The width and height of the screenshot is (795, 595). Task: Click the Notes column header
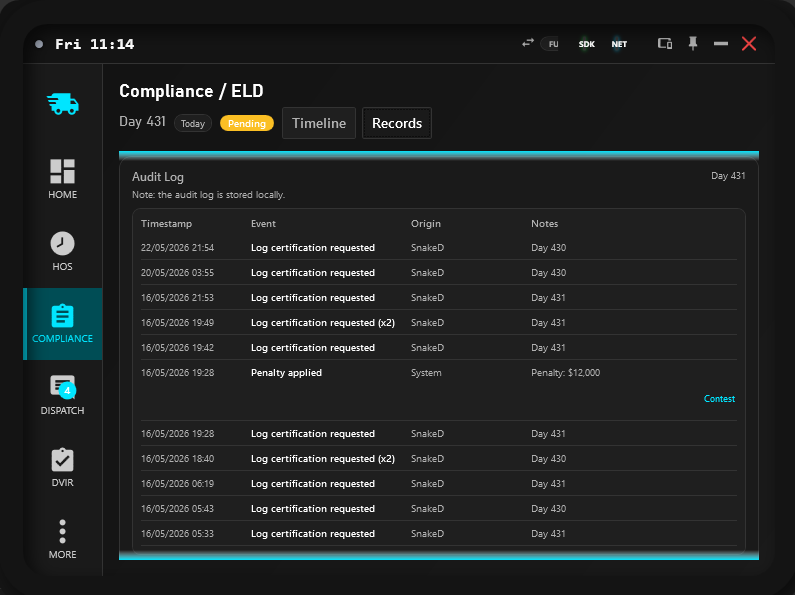coord(545,224)
